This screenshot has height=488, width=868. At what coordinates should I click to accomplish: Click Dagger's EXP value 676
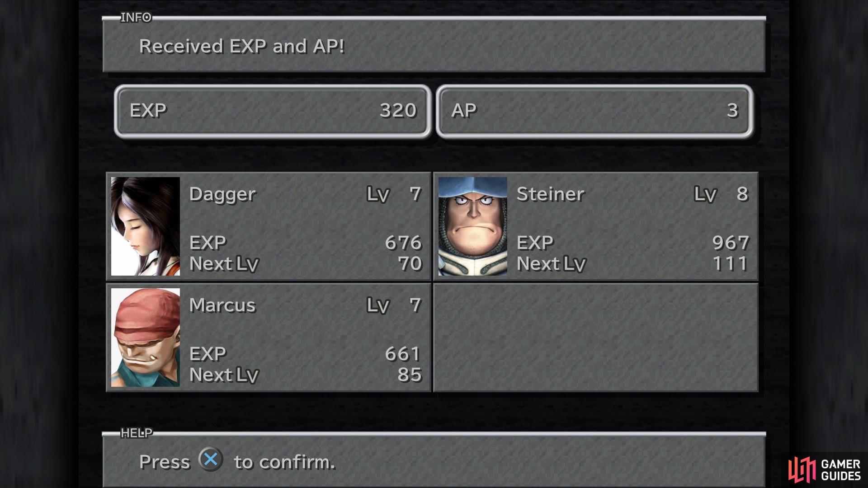(x=403, y=243)
